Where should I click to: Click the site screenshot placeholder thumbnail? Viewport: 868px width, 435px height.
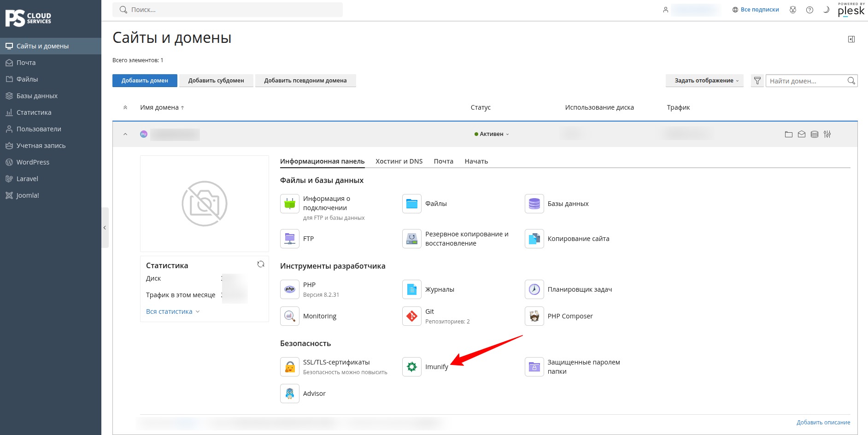click(x=205, y=204)
